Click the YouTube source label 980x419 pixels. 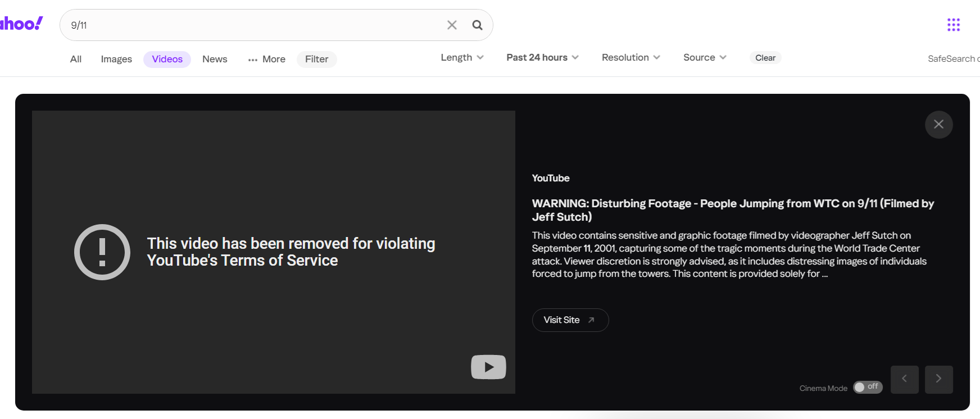[551, 178]
